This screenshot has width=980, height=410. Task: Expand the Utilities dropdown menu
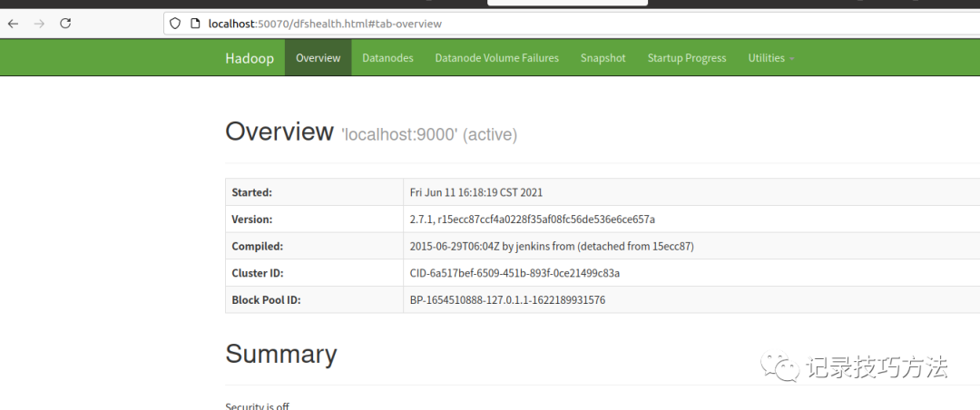point(771,58)
